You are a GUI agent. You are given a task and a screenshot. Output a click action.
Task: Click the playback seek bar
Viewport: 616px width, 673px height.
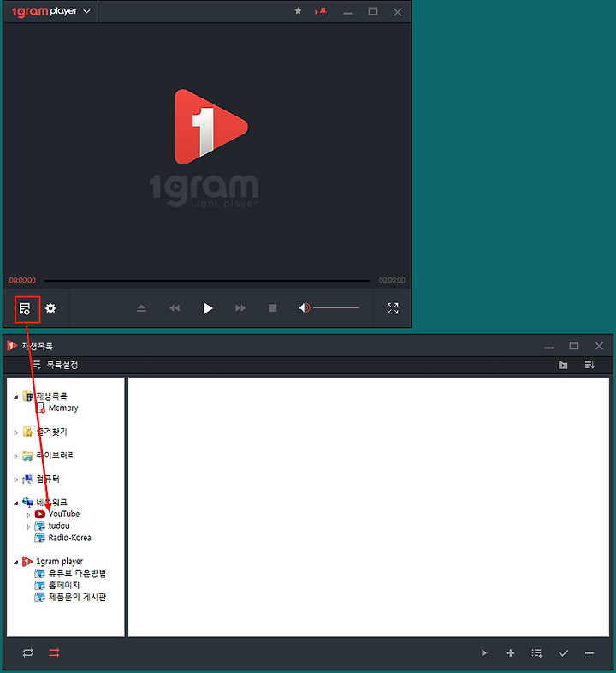coord(207,281)
